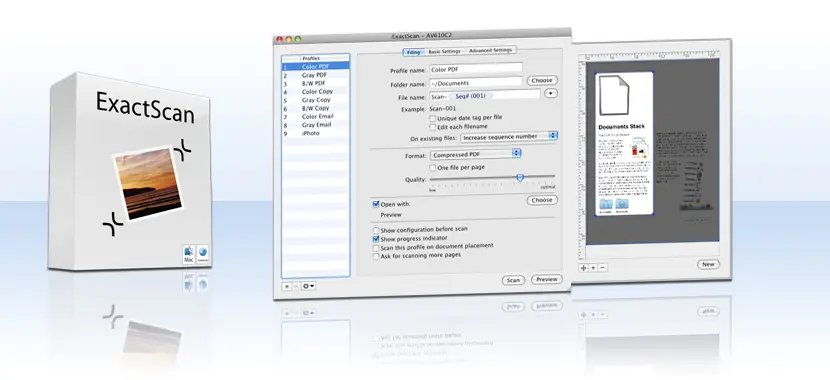The height and width of the screenshot is (380, 830).
Task: Expand the Format dropdown showing Compressed PDF
Action: (475, 154)
